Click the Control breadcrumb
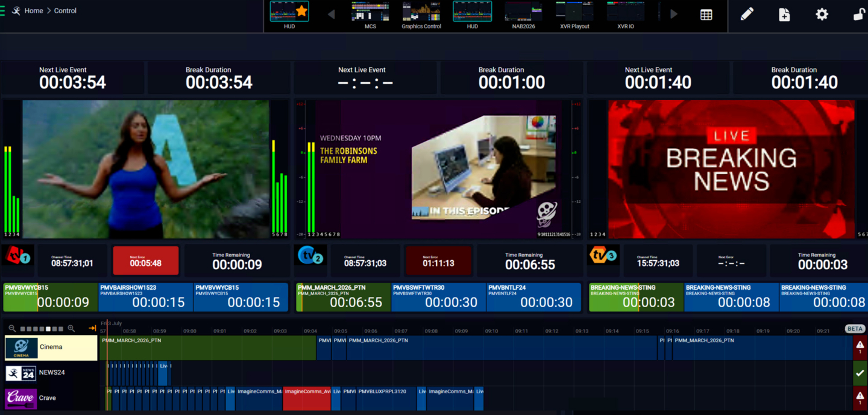Viewport: 868px width, 415px height. coord(65,11)
